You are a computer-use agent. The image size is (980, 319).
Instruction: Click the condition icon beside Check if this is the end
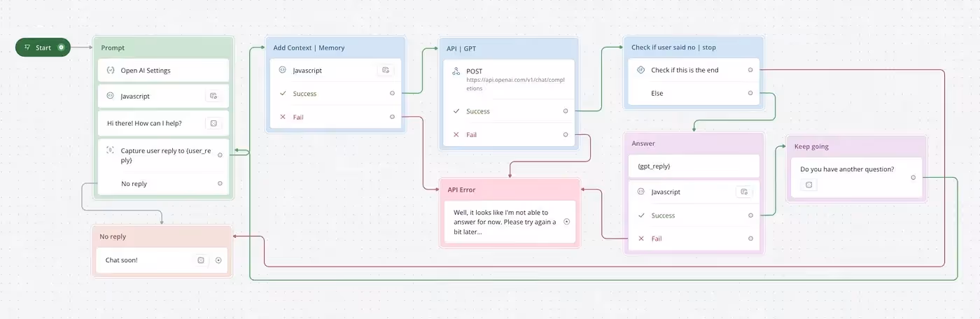click(x=640, y=70)
